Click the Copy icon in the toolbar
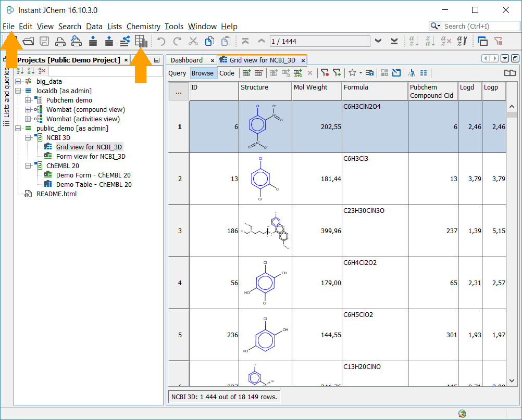 click(209, 41)
